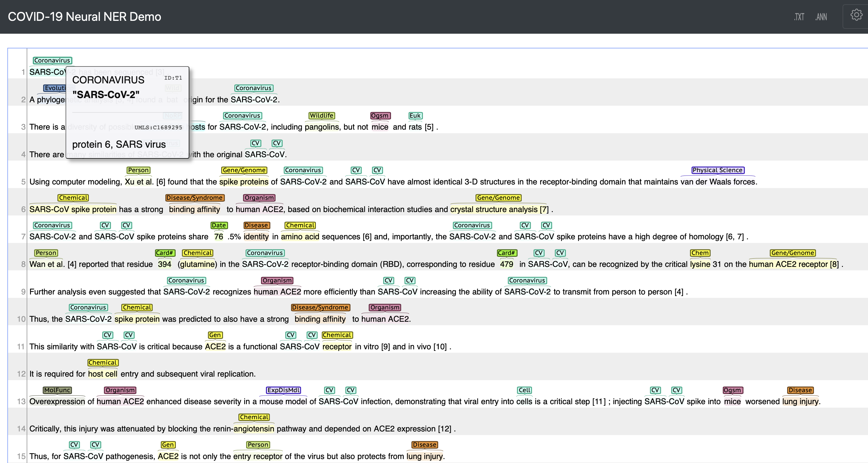The image size is (868, 463).
Task: Select the Euk label above rats
Action: [x=415, y=116]
